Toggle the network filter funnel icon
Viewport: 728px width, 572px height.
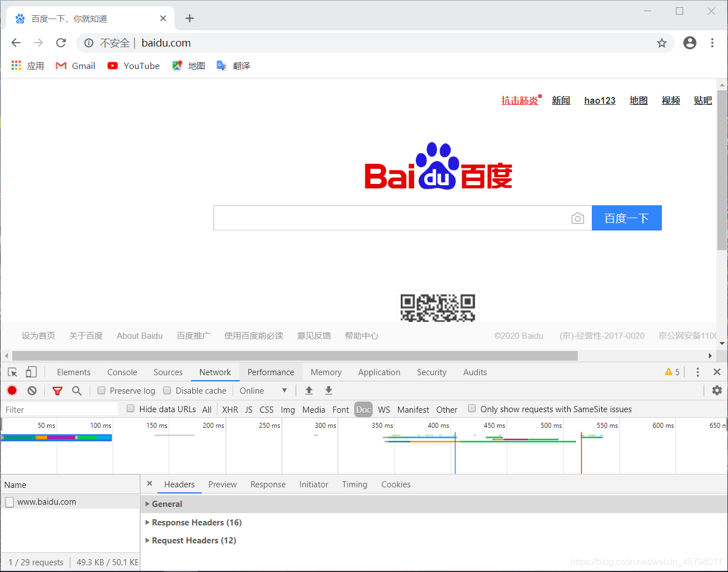coord(57,391)
